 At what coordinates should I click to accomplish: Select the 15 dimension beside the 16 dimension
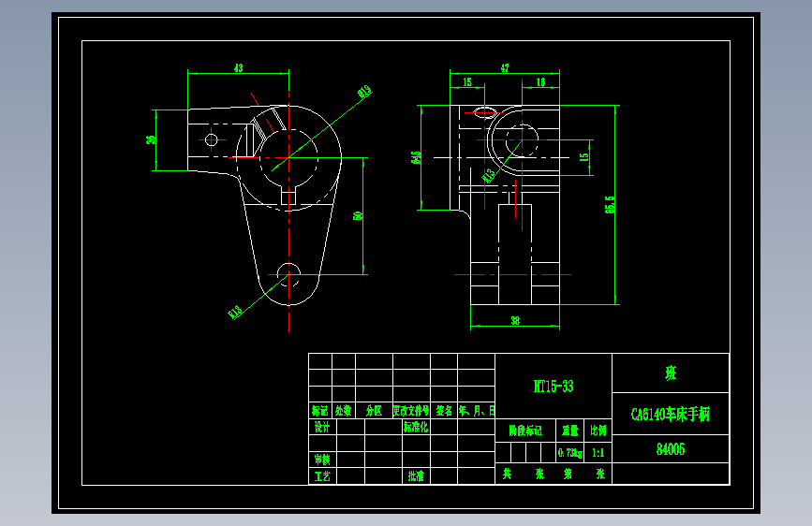pyautogui.click(x=467, y=81)
